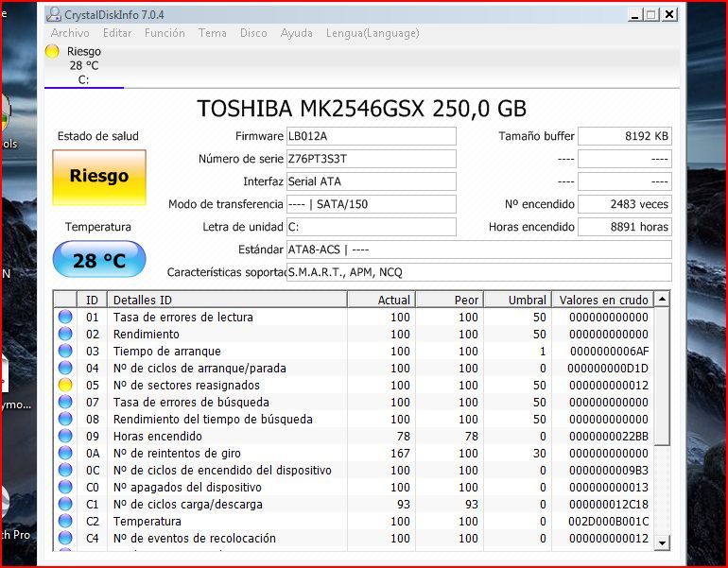Click the yellow caution icon for Nº de sectores reasignados
Image resolution: width=728 pixels, height=568 pixels.
point(65,386)
